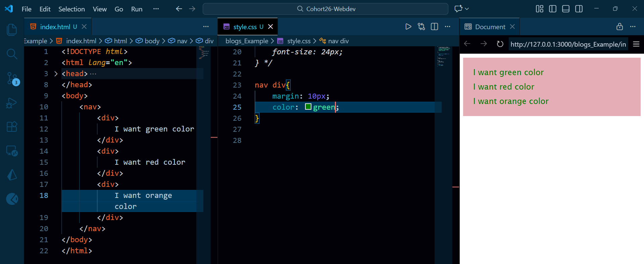Image resolution: width=644 pixels, height=264 pixels.
Task: Close the index.html tab
Action: point(84,27)
